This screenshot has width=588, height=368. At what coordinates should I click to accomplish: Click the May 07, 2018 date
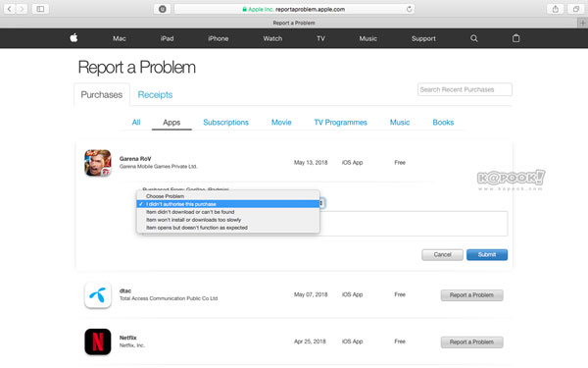click(311, 294)
